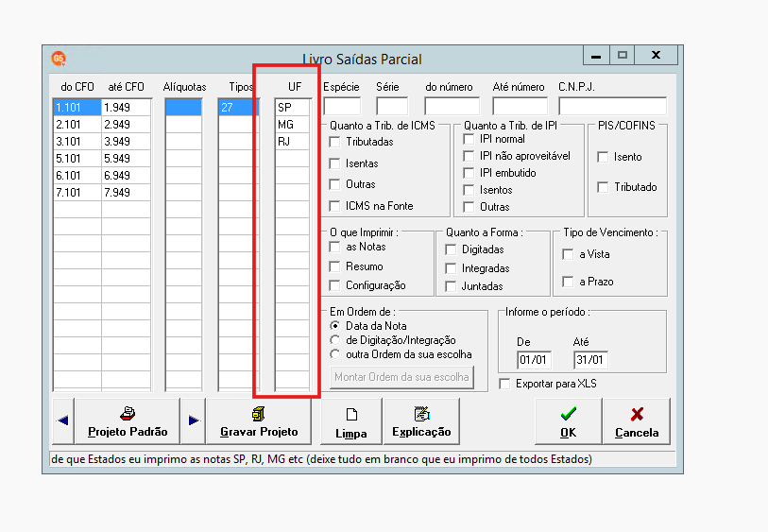Focus the Série input field

392,106
